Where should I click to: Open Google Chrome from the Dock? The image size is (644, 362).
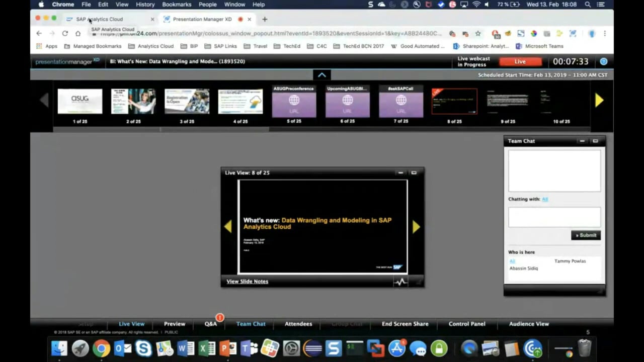(101, 348)
